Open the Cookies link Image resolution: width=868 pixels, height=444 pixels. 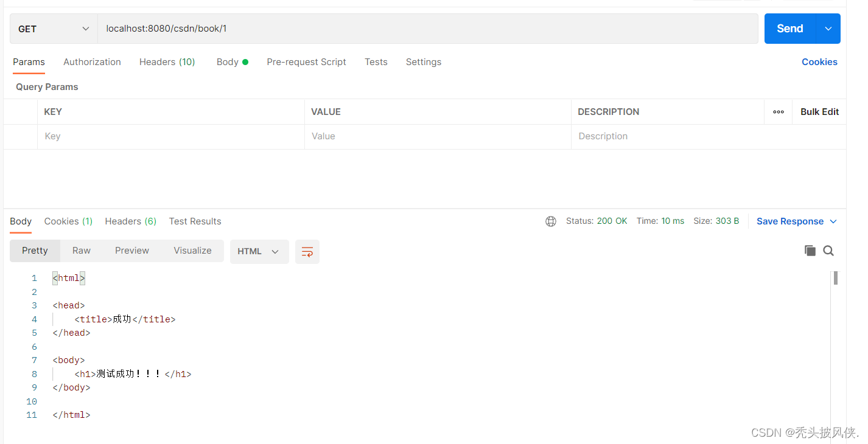click(819, 62)
